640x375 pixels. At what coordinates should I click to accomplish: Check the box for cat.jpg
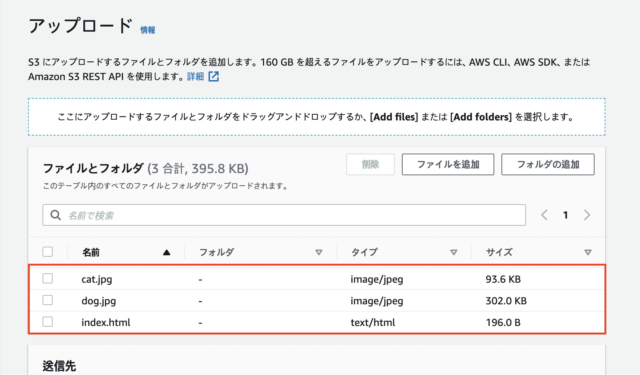click(x=48, y=279)
